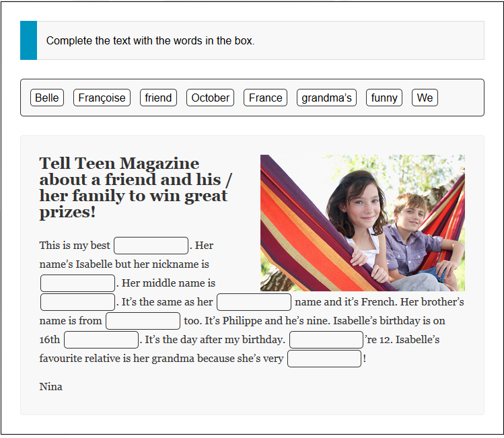Click the 'Tell Teen Magazine' heading

(136, 187)
